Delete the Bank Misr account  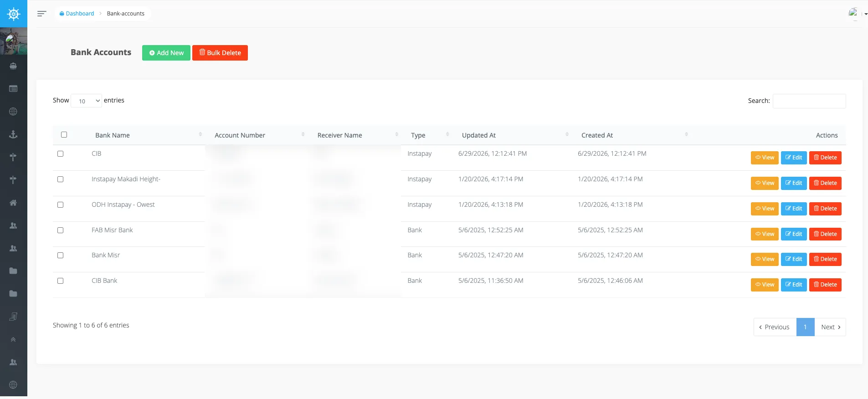[825, 259]
